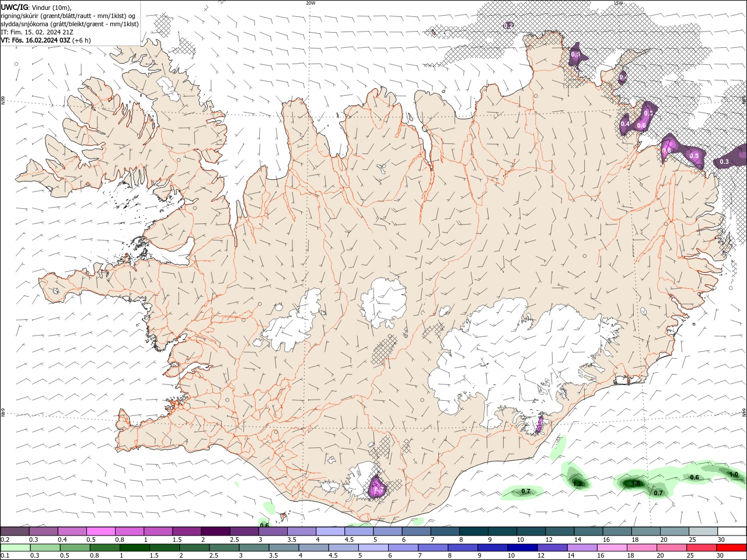Click the 'rigning/skúrir (grænt/blátt/rautt - mm/1klst)' line
Screen dimensions: 747x560
(x=68, y=16)
